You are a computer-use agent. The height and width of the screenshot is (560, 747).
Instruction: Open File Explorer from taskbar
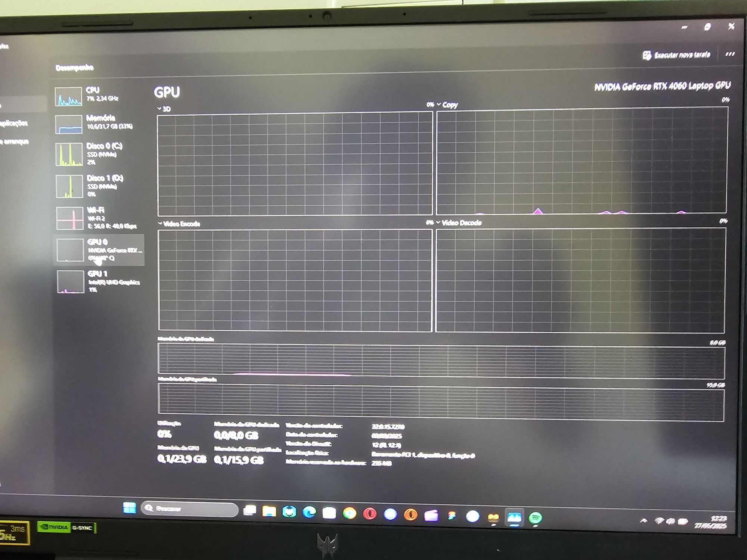tap(269, 511)
